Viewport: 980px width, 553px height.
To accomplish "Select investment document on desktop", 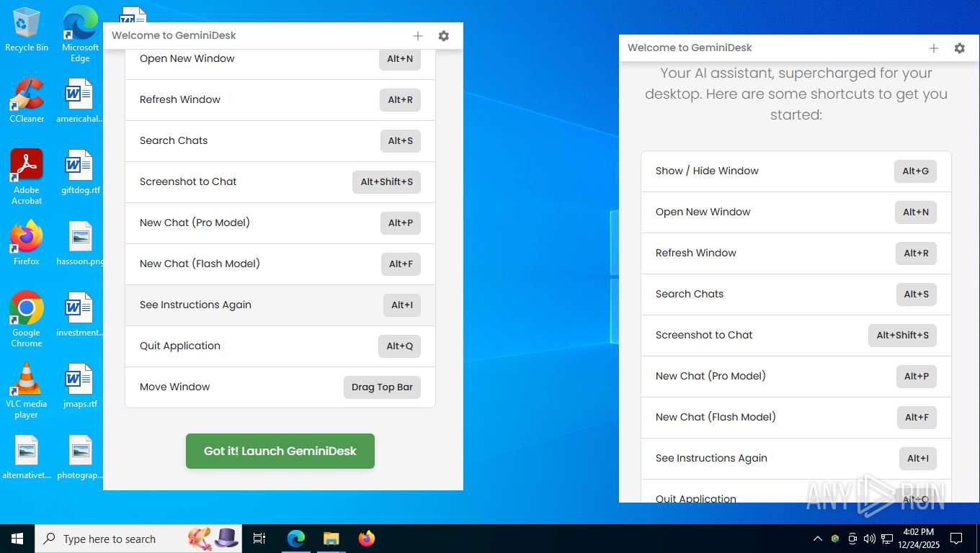I will click(x=80, y=315).
